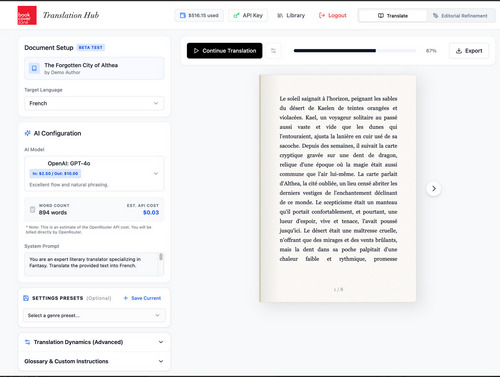
Task: Expand Translation Dynamics (Advanced) section
Action: pyautogui.click(x=94, y=342)
